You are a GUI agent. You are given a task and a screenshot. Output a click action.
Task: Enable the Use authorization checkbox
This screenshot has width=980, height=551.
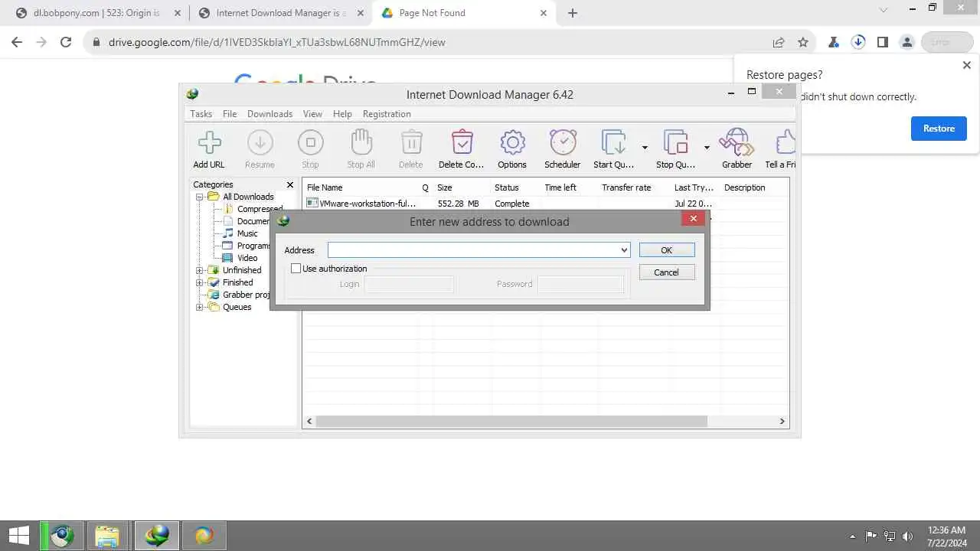pos(296,269)
